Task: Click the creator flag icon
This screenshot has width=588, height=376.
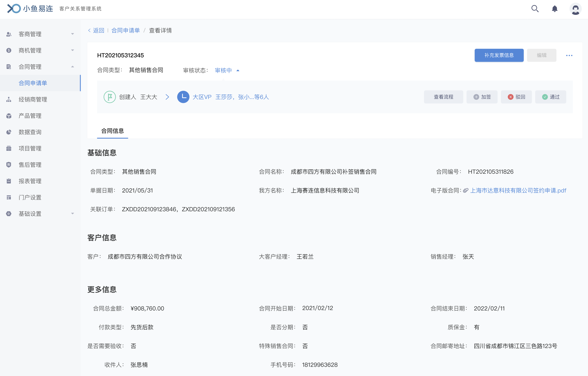Action: [x=110, y=97]
